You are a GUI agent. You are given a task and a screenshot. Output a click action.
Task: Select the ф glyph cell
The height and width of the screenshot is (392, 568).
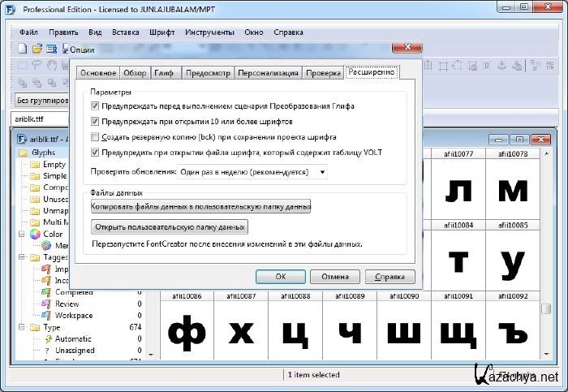(187, 333)
